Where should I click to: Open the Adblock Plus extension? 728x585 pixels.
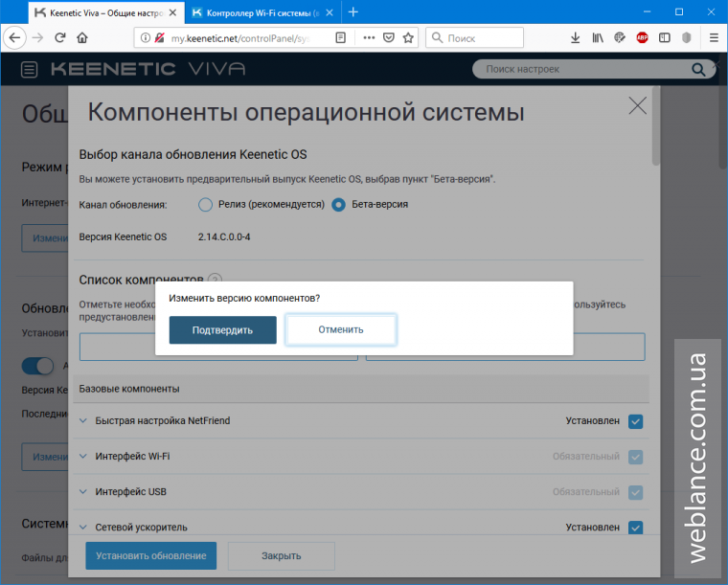point(642,37)
